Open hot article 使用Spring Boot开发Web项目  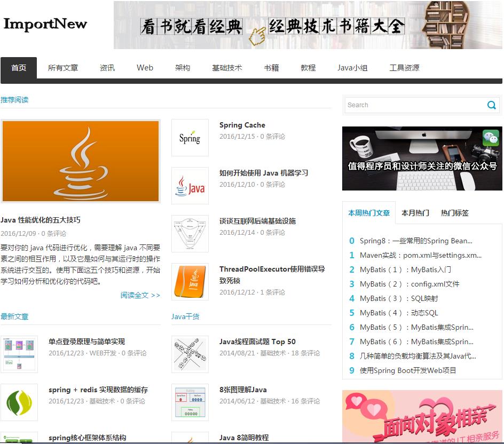(408, 370)
